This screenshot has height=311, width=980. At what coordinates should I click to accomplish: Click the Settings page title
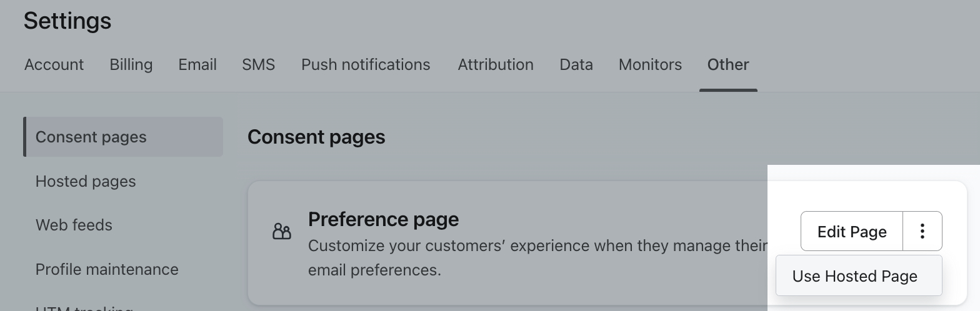[x=67, y=21]
